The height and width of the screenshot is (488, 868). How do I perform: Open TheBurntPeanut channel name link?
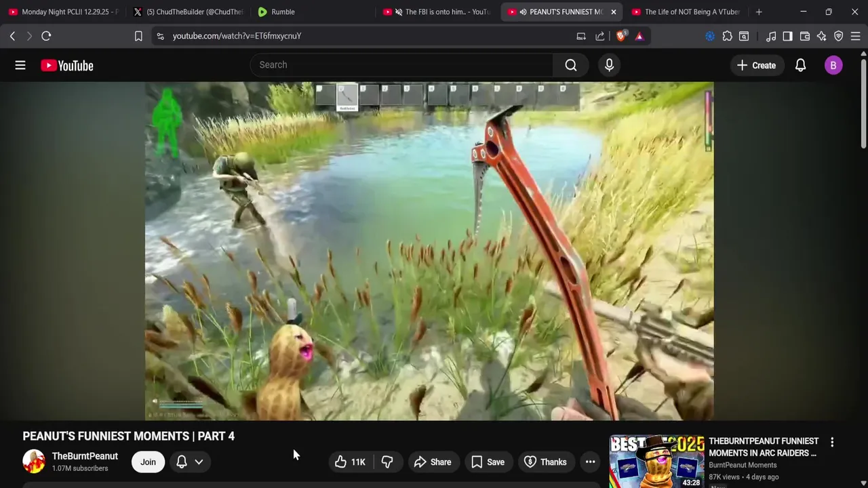[x=85, y=456]
